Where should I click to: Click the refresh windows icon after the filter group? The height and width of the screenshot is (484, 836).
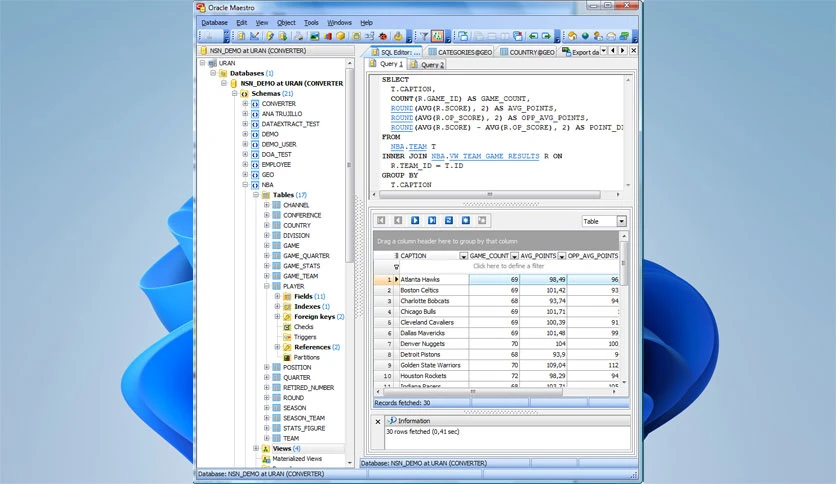tap(463, 36)
